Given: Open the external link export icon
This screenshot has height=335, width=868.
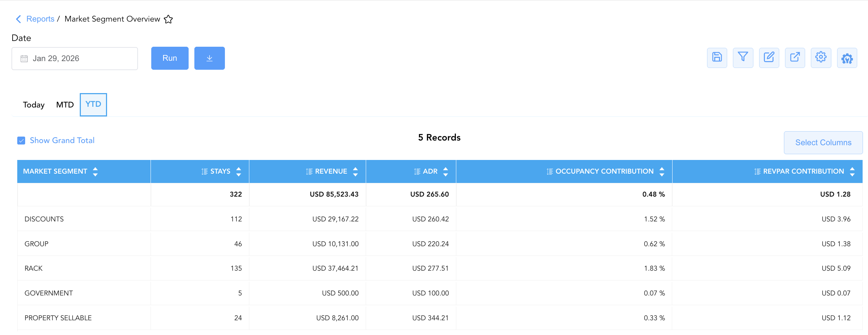Looking at the screenshot, I should (x=795, y=58).
